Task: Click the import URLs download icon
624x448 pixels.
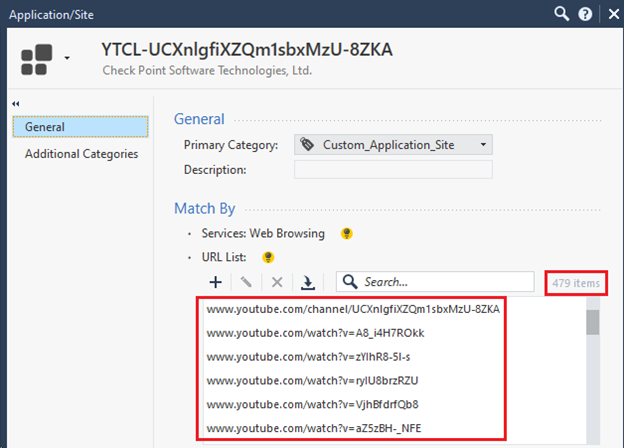Action: 308,282
